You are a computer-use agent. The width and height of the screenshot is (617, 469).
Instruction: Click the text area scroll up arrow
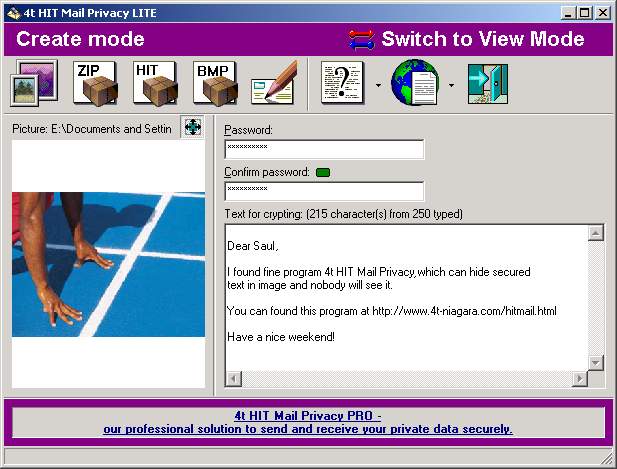[596, 233]
